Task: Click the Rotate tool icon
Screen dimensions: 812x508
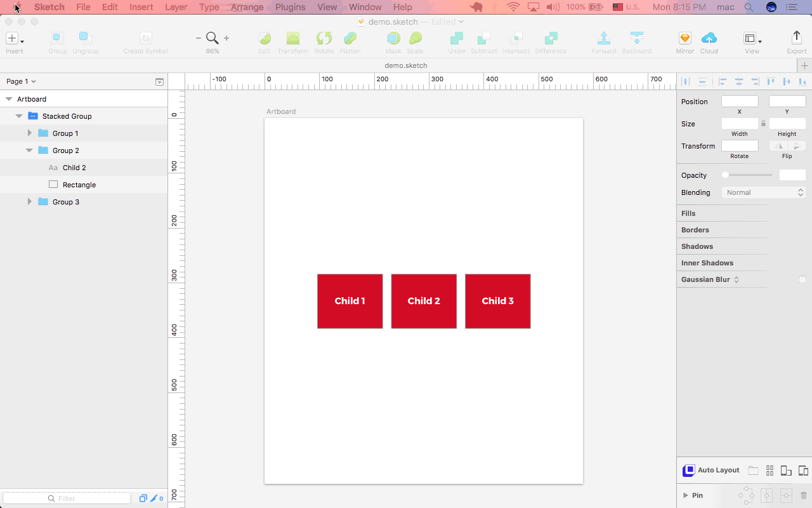Action: (x=324, y=39)
